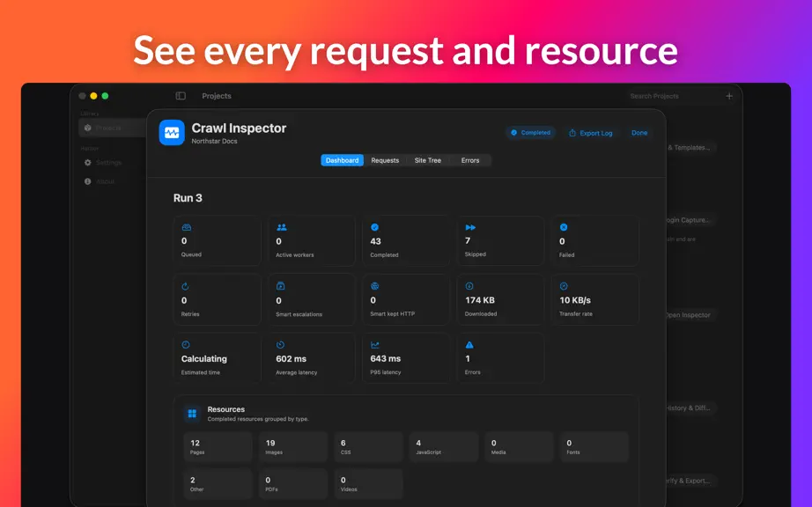Image resolution: width=812 pixels, height=507 pixels.
Task: Open the Site Tree tab
Action: pyautogui.click(x=428, y=160)
